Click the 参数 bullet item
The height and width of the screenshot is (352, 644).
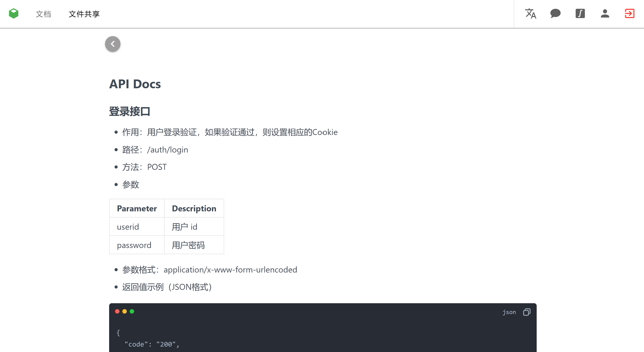pyautogui.click(x=131, y=185)
